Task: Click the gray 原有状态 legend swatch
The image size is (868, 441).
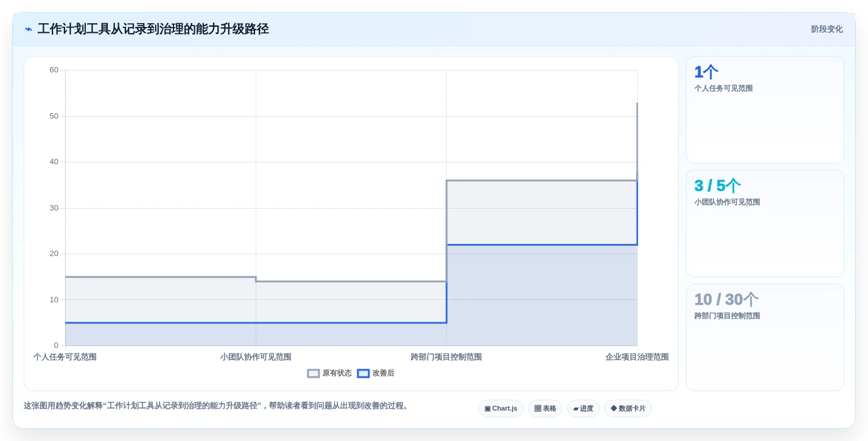Action: pyautogui.click(x=313, y=373)
